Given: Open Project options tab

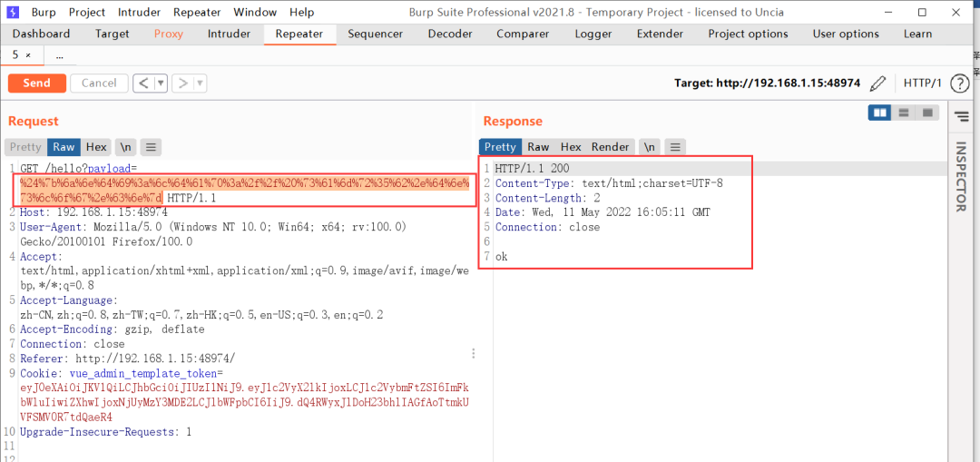Looking at the screenshot, I should pyautogui.click(x=748, y=34).
